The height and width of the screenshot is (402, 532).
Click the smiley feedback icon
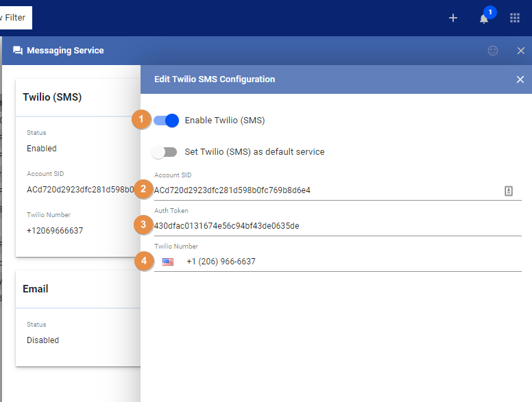click(493, 51)
